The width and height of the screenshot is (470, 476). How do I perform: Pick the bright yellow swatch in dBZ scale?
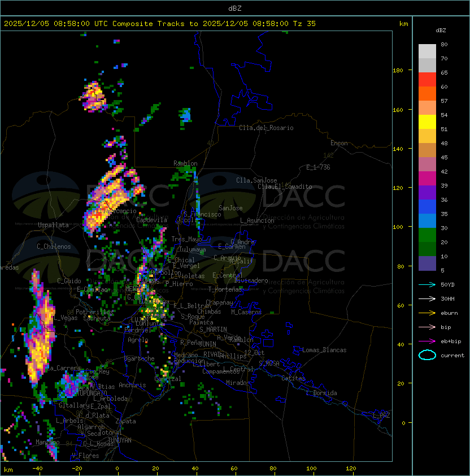pyautogui.click(x=427, y=122)
